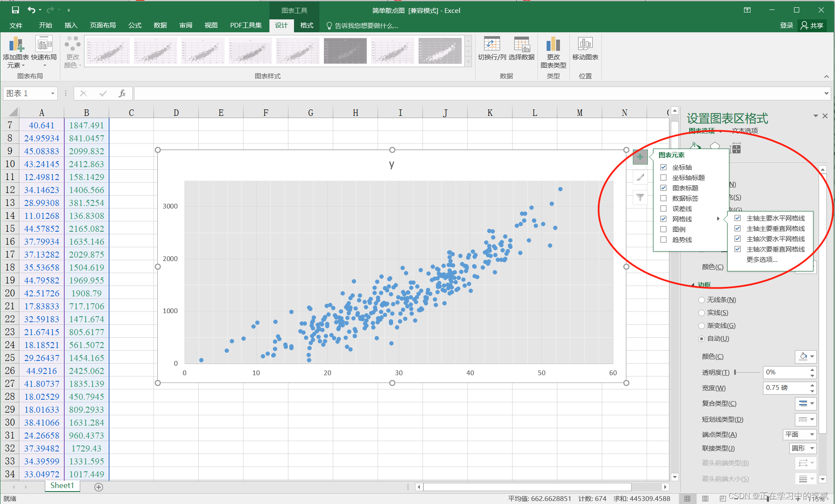Image resolution: width=835 pixels, height=504 pixels.
Task: Open ribbon display options icon
Action: [747, 10]
